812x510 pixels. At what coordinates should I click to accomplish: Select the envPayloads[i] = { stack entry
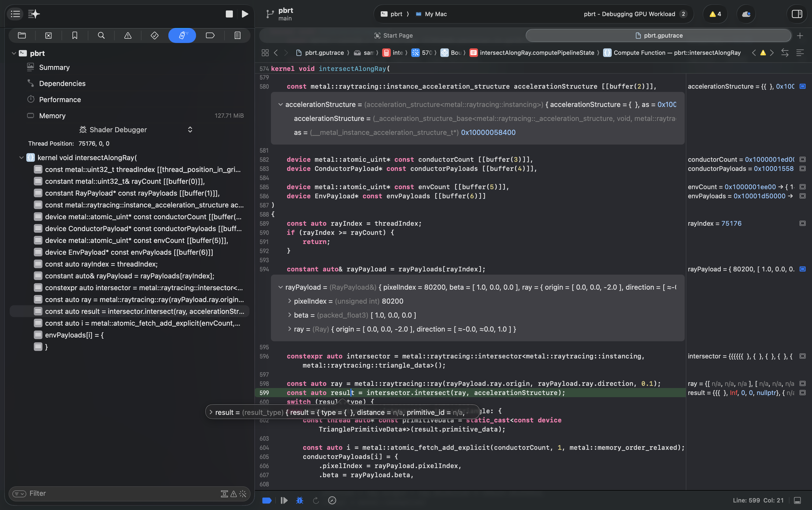tap(74, 335)
